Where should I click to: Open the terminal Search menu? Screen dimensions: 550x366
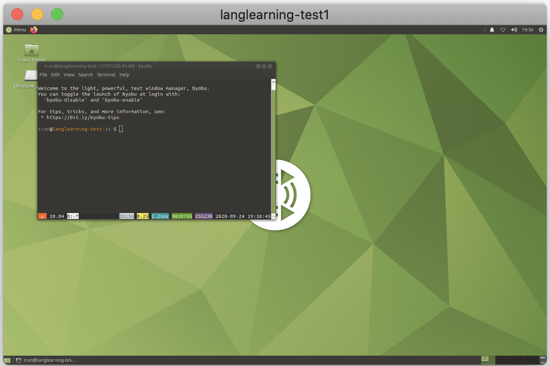coord(86,75)
